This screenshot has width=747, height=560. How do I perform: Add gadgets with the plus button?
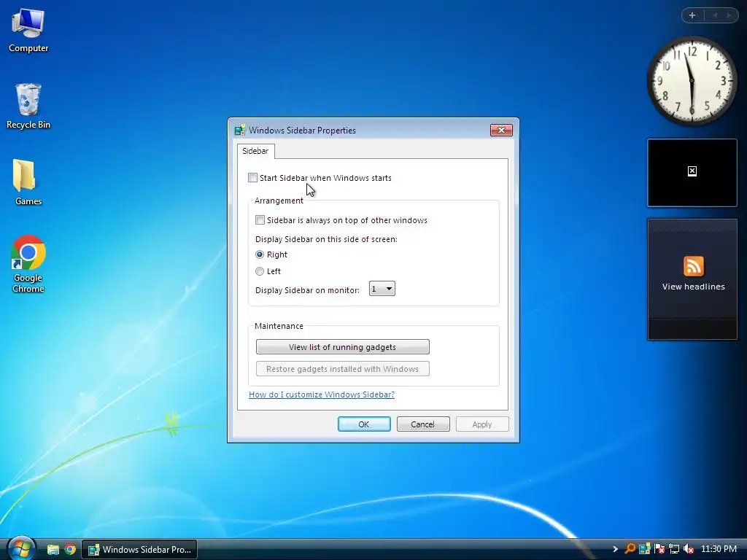click(692, 15)
